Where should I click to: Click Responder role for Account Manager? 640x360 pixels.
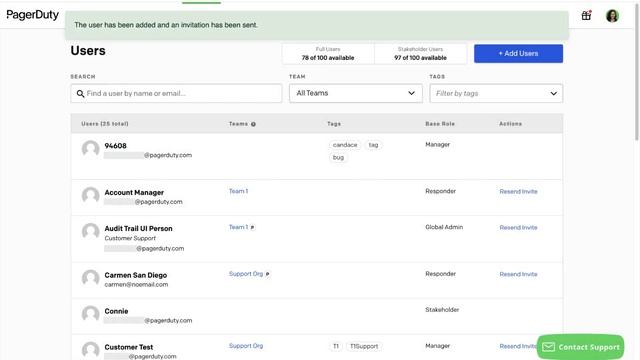[x=440, y=191]
